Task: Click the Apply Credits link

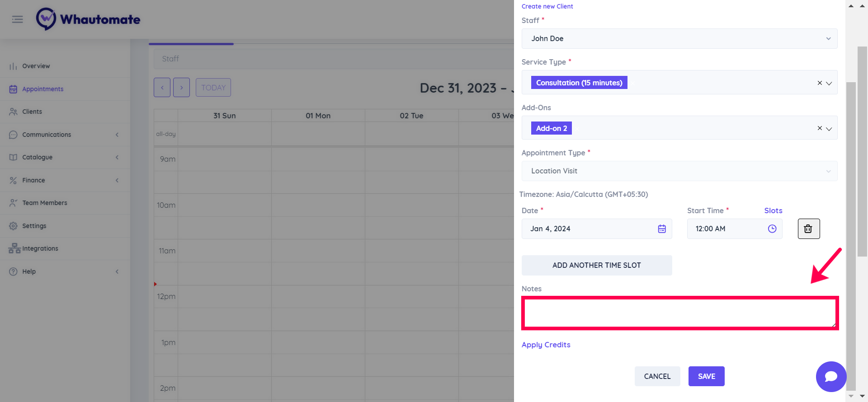Action: point(546,345)
